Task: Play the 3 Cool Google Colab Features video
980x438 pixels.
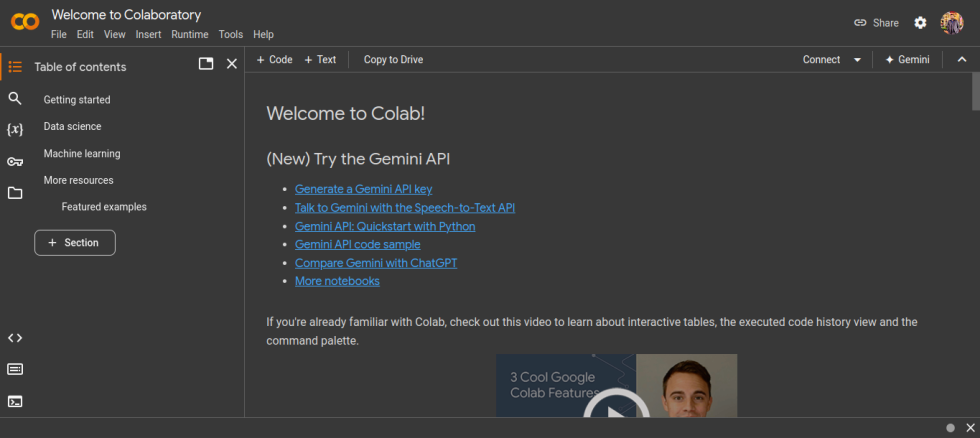Action: click(609, 405)
